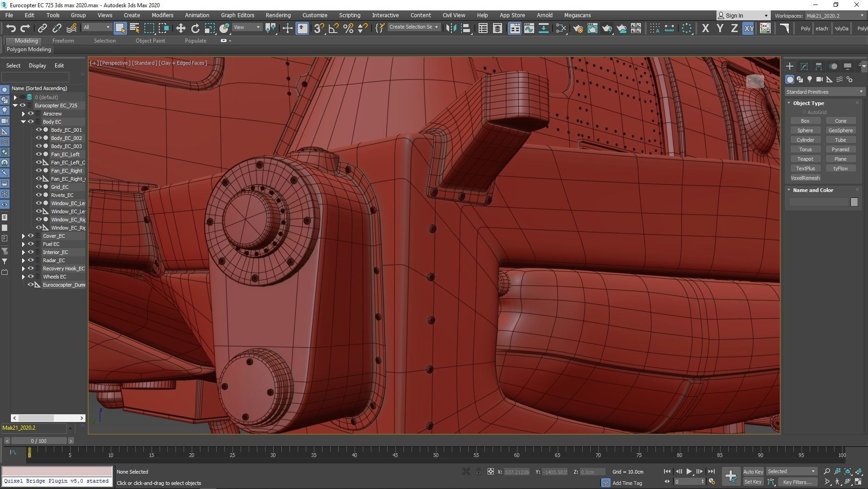Toggle Selection Lock padlock
This screenshot has width=868, height=489.
pos(478,472)
